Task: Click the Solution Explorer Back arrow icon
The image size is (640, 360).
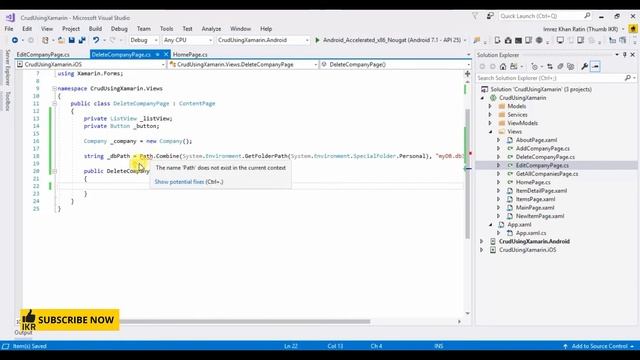Action: 482,67
